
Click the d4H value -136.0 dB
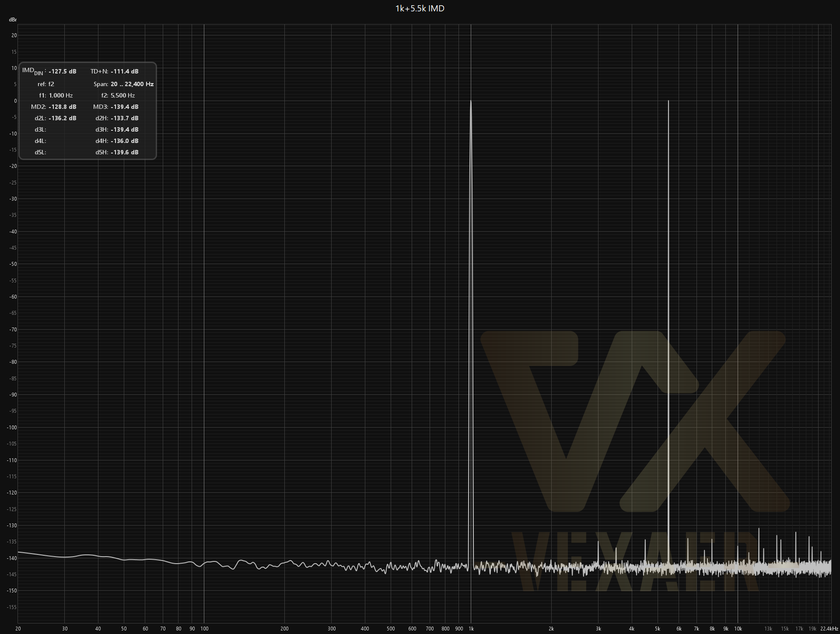tap(125, 141)
